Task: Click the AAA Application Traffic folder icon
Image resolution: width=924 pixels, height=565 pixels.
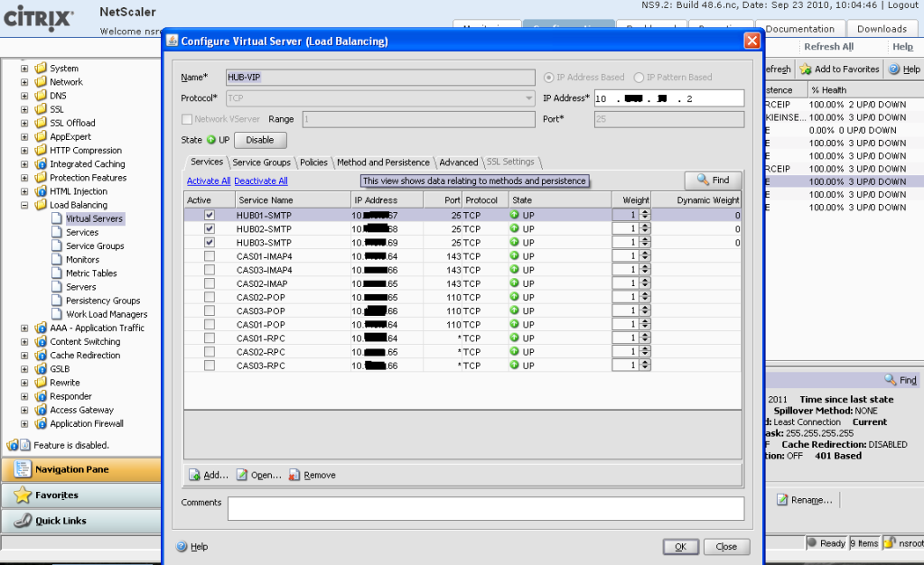Action: (41, 328)
